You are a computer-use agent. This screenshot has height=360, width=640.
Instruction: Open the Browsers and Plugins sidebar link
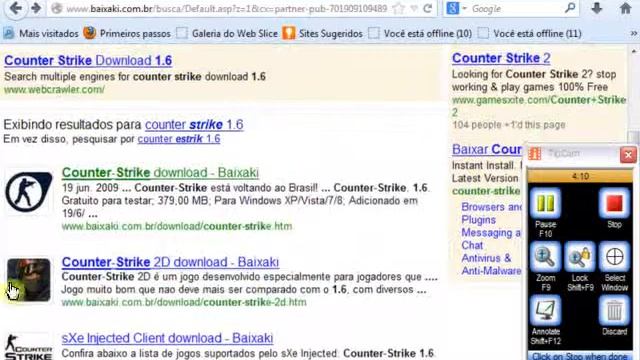pos(491,213)
